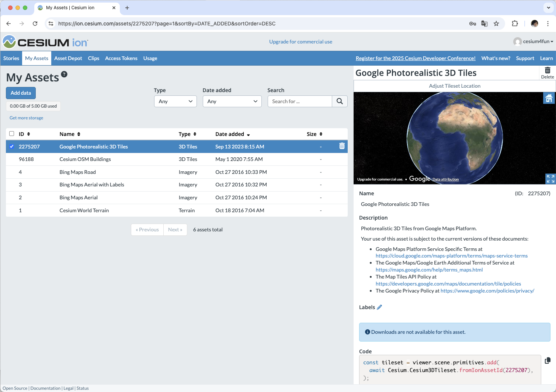Go to the Clips tab
The height and width of the screenshot is (392, 556).
click(94, 58)
